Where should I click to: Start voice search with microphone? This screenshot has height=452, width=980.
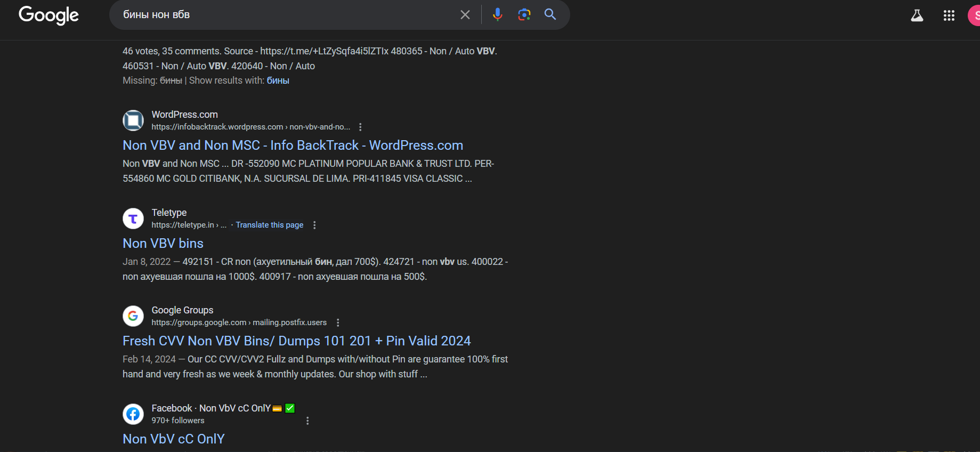tap(497, 14)
